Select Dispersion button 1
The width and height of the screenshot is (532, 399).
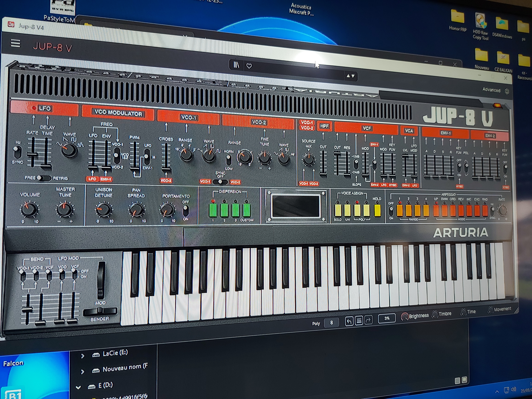tap(213, 210)
